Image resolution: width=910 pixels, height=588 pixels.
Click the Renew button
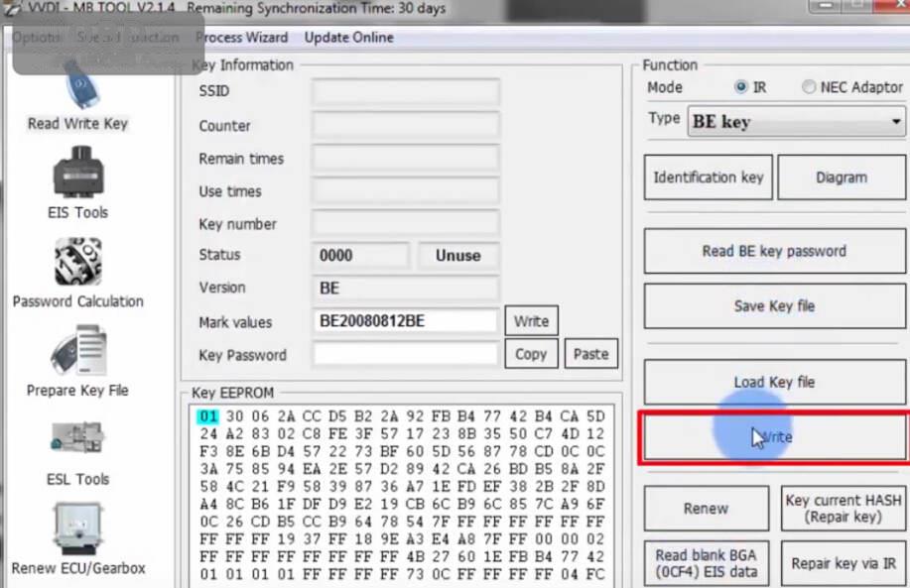pos(707,509)
